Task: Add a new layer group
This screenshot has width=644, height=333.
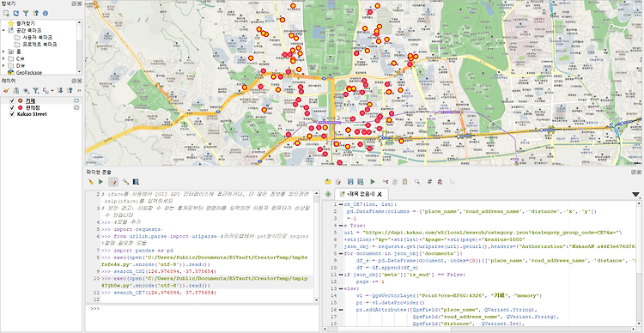Action: [16, 90]
